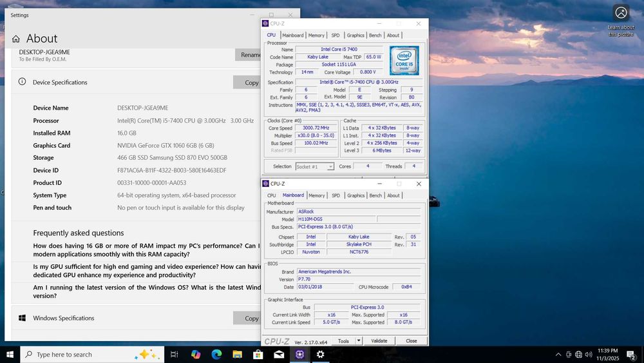The width and height of the screenshot is (644, 363).
Task: Click the Rename this PC button
Action: point(248,55)
